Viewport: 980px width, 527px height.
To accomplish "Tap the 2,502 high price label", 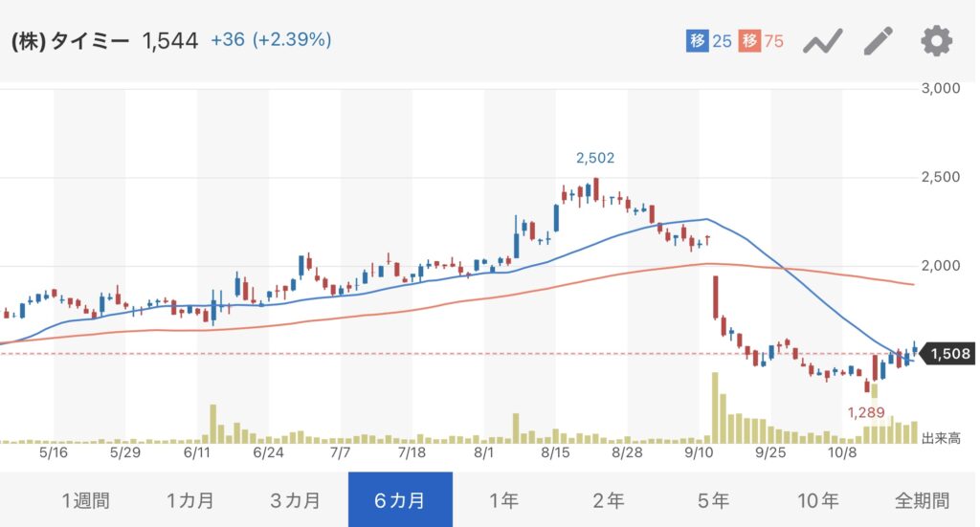I will click(x=594, y=158).
